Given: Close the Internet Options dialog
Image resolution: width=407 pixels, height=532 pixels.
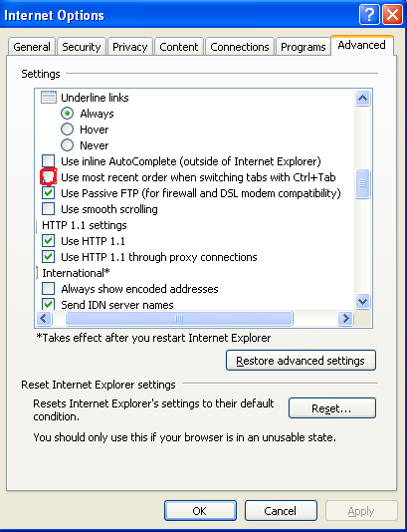Looking at the screenshot, I should point(392,15).
